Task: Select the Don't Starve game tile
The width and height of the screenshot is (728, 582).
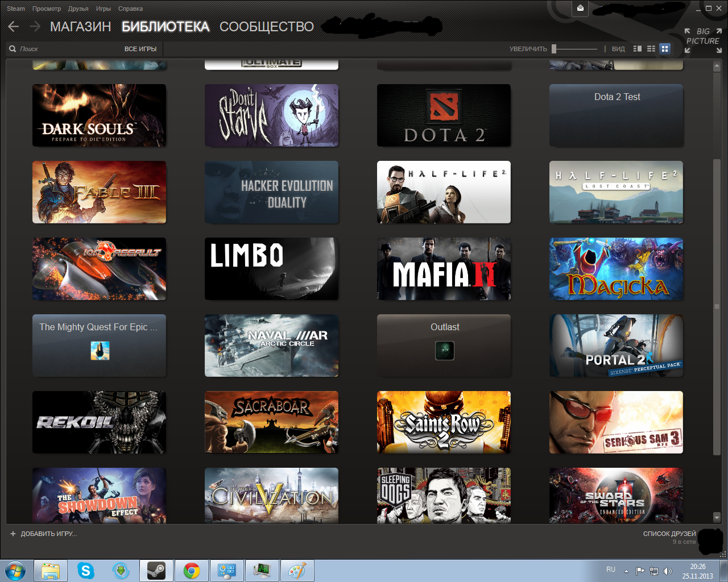Action: coord(271,115)
